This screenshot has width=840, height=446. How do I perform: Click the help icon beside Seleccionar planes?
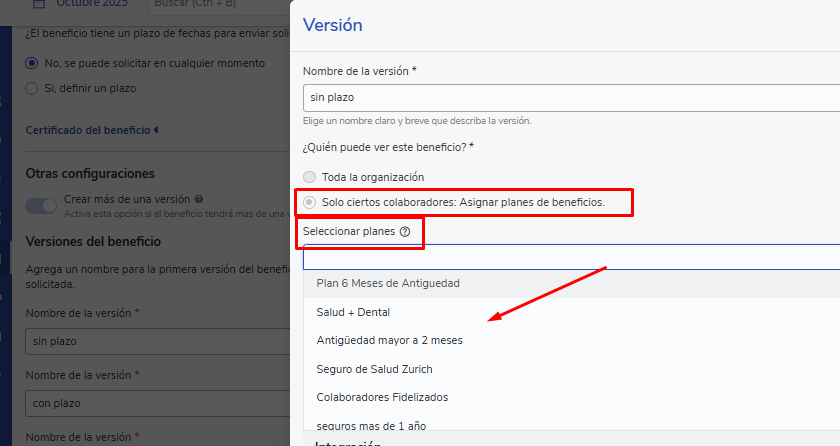coord(405,232)
